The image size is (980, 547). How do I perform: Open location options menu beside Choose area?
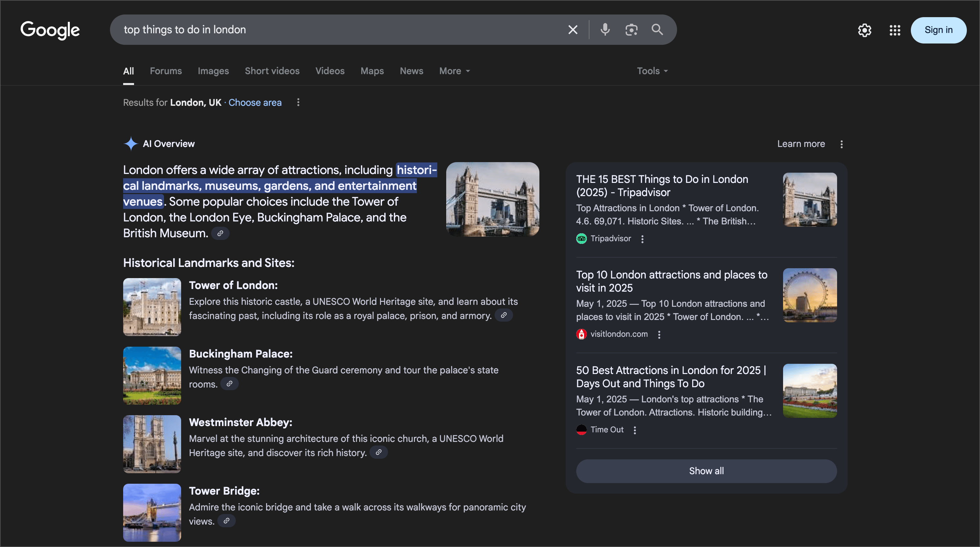[298, 102]
